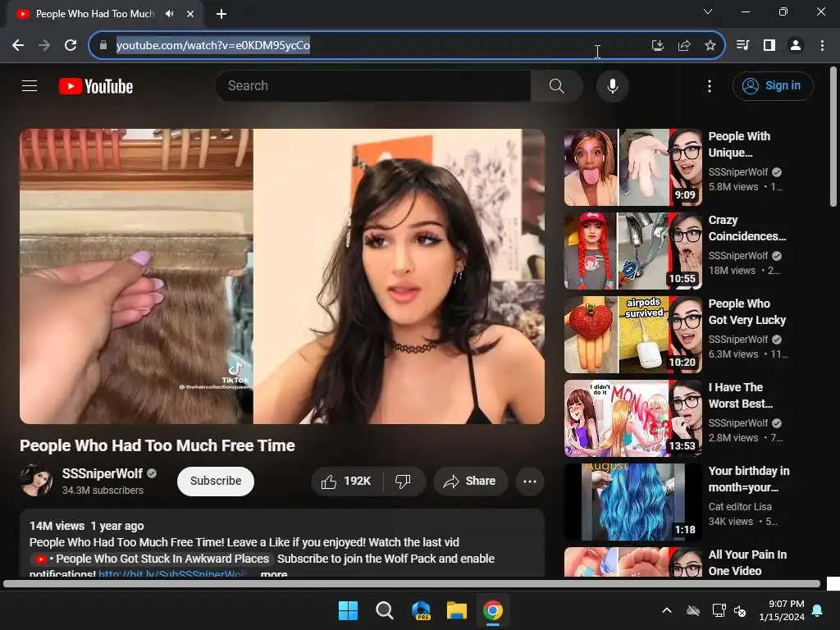Go to YouTube home via logo

[x=96, y=86]
